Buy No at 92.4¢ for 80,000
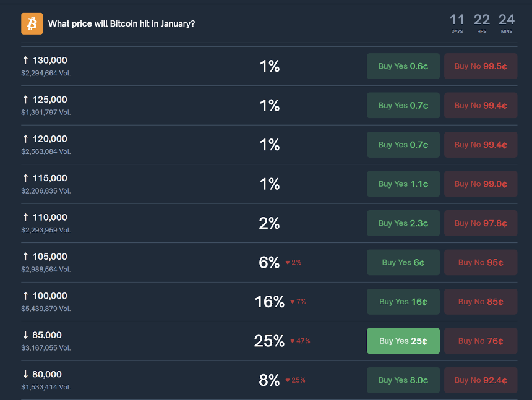Image resolution: width=532 pixels, height=400 pixels. pos(481,380)
